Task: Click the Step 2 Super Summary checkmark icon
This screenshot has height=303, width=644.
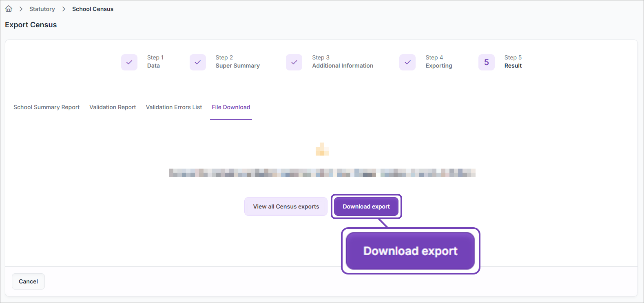Action: 198,62
